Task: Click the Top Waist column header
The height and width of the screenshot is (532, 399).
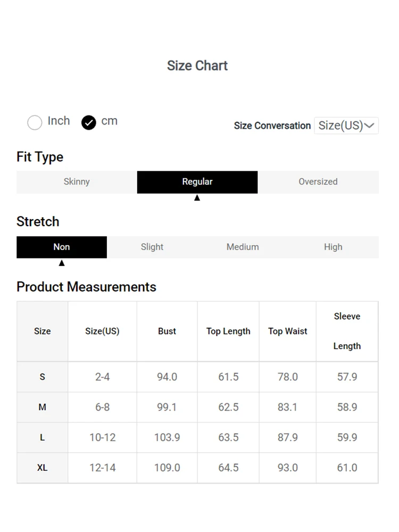Action: click(x=288, y=331)
